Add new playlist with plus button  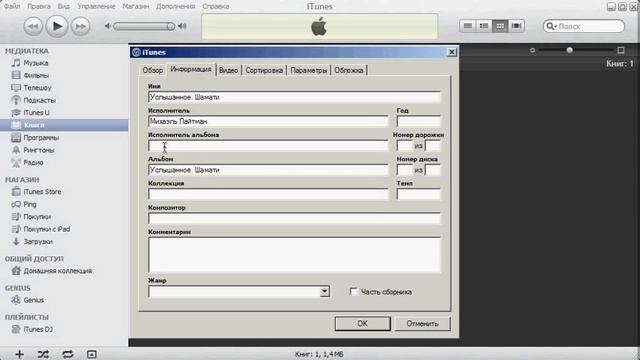(x=20, y=354)
